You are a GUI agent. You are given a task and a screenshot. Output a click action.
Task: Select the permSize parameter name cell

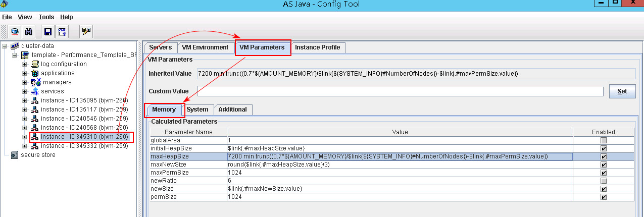[x=188, y=197]
